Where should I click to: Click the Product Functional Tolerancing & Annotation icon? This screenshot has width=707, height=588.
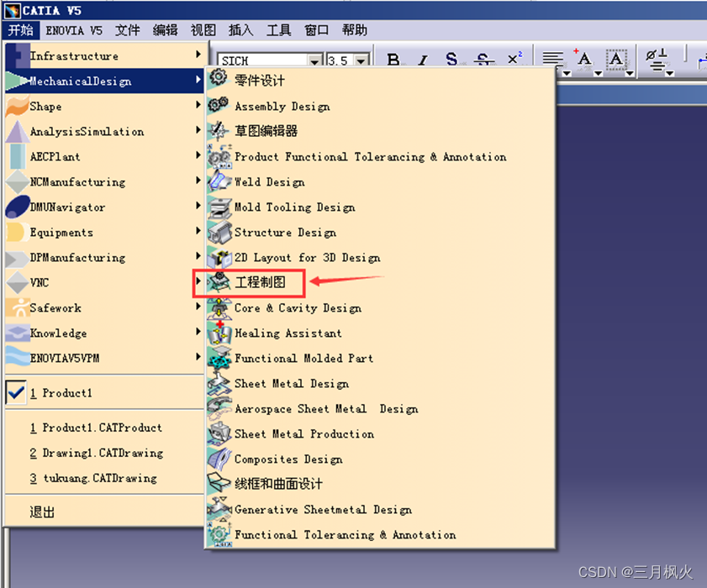click(219, 156)
